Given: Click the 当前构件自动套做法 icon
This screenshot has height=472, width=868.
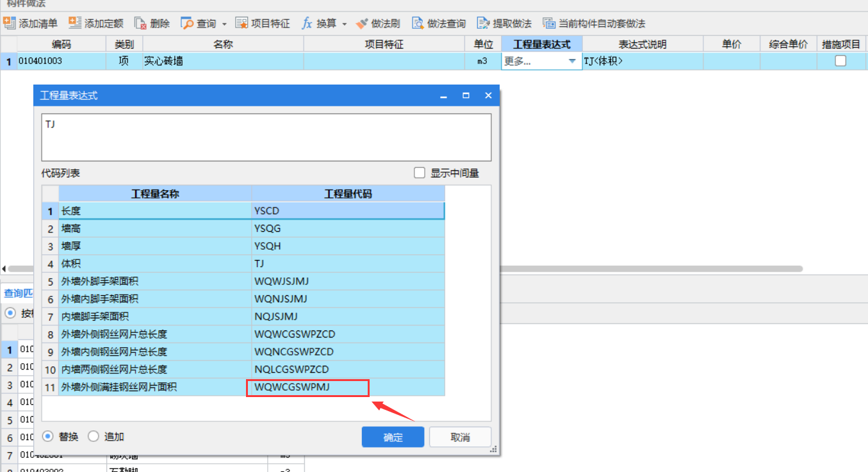Looking at the screenshot, I should pyautogui.click(x=549, y=24).
